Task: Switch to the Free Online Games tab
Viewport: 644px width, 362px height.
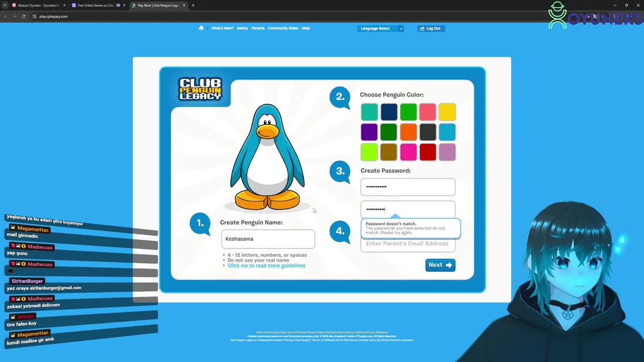Action: 99,5
